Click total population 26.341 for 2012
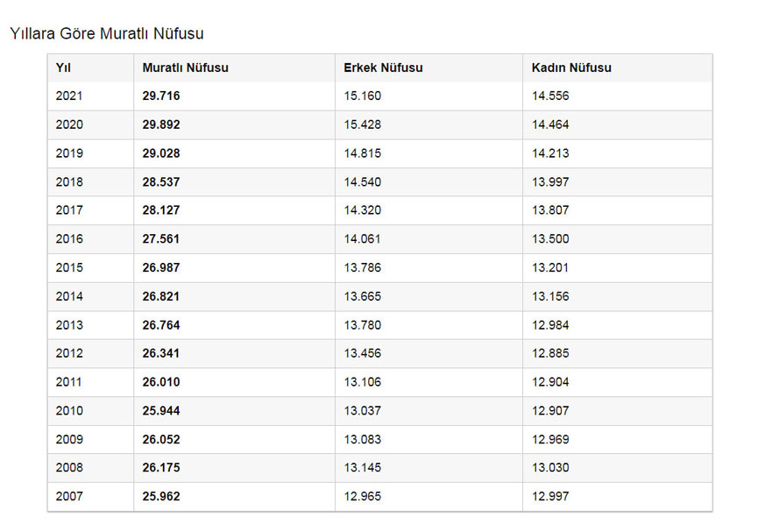The width and height of the screenshot is (758, 532). pos(161,354)
